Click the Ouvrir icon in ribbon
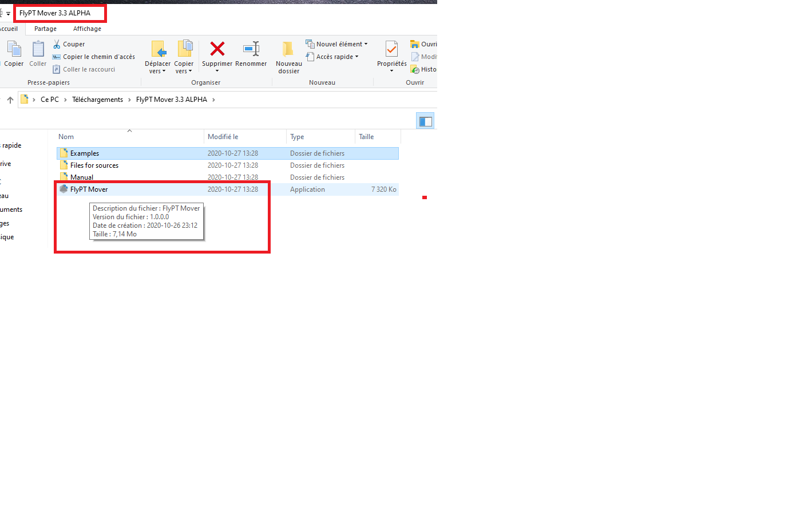The height and width of the screenshot is (526, 812). tap(415, 44)
